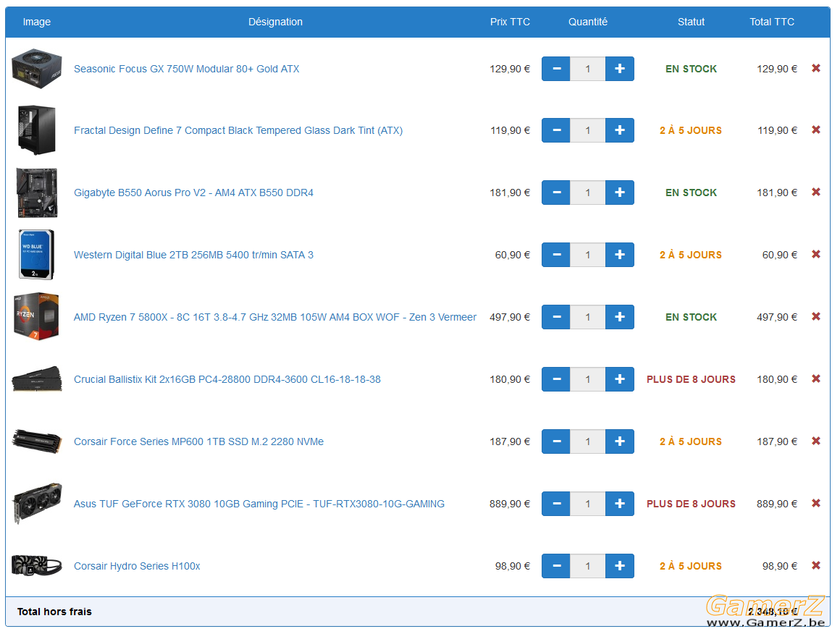This screenshot has width=840, height=634.
Task: Click the Image column header
Action: [x=36, y=22]
